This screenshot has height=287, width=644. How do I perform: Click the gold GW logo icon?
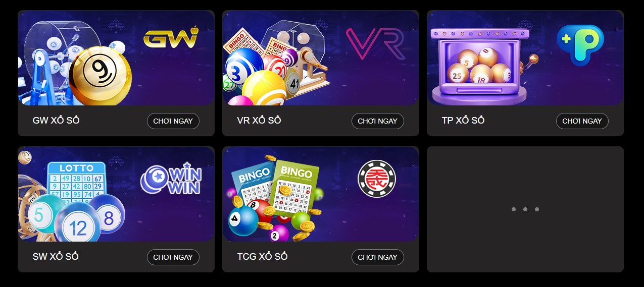coord(171,38)
